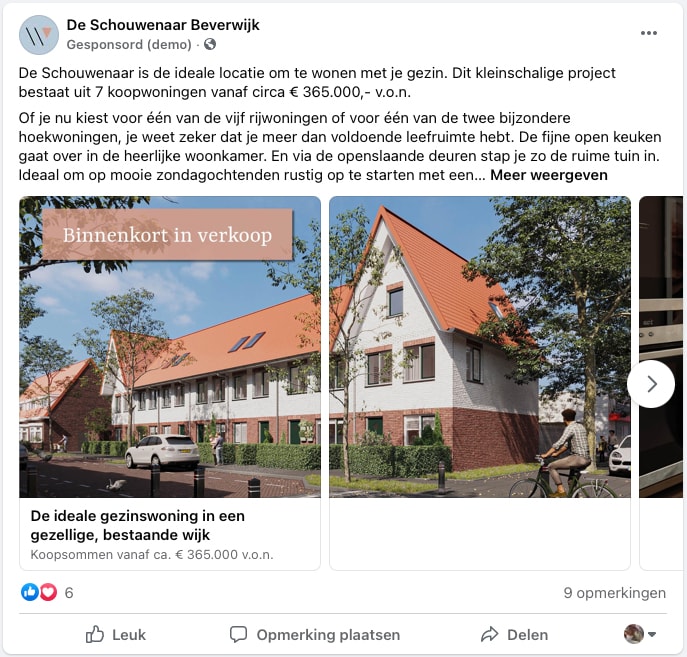Click De Schouwenaar profile picture logo
The height and width of the screenshot is (657, 687).
pyautogui.click(x=39, y=35)
